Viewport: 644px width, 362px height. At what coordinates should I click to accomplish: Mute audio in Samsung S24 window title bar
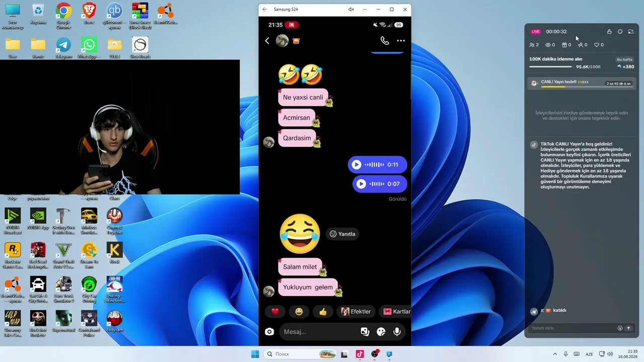[x=351, y=9]
